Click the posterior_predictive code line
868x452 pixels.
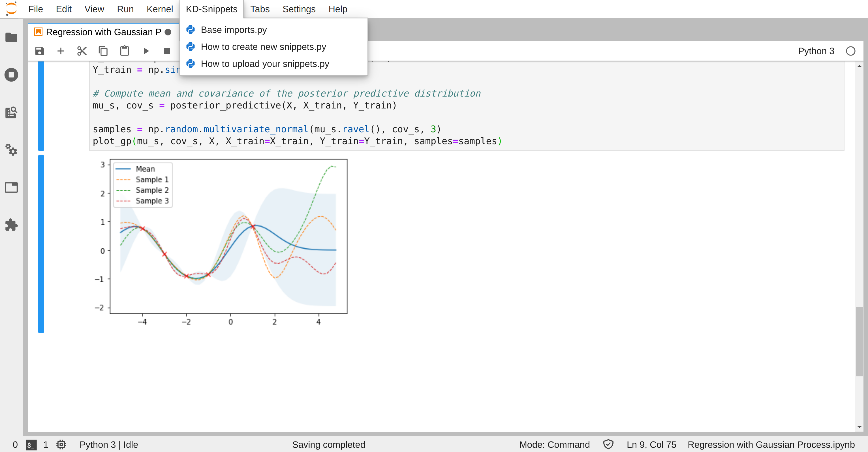click(245, 106)
